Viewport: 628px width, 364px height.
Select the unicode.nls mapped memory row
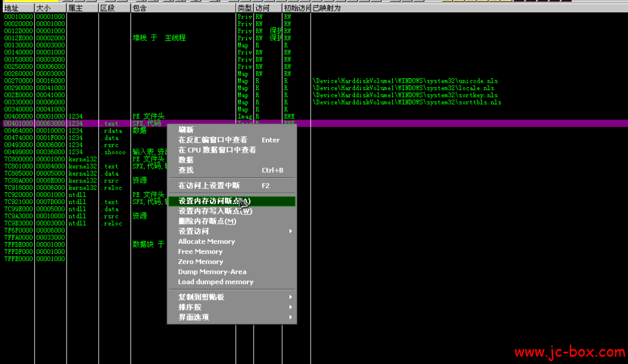coord(405,81)
